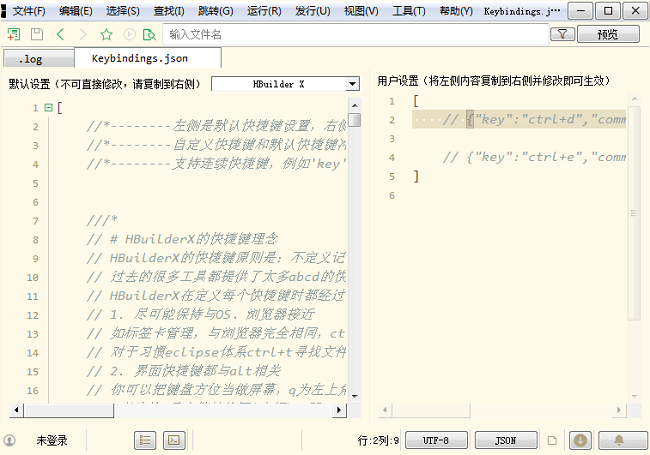Open the 运行(R) menu
This screenshot has width=650, height=455.
pos(264,11)
